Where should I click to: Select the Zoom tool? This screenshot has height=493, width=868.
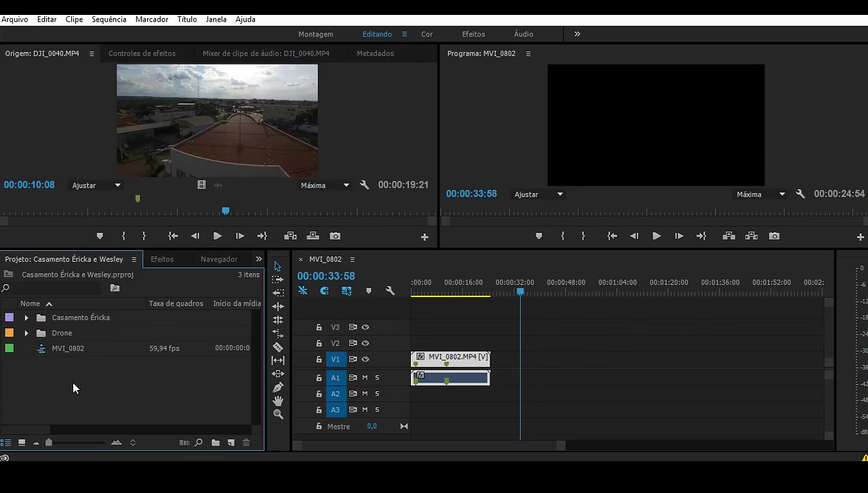pos(277,414)
